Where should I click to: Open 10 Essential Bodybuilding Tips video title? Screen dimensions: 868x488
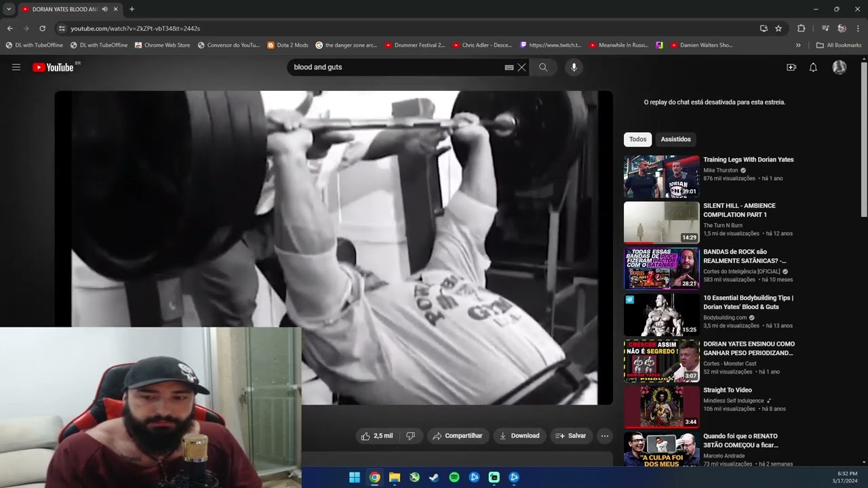(x=748, y=302)
